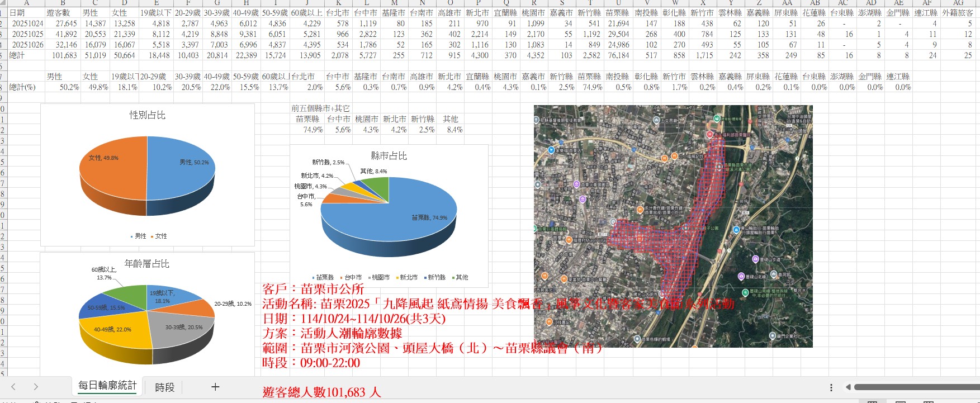Click the 年齡層占比 chart title
Screen dimensions: 980x403
(146, 264)
